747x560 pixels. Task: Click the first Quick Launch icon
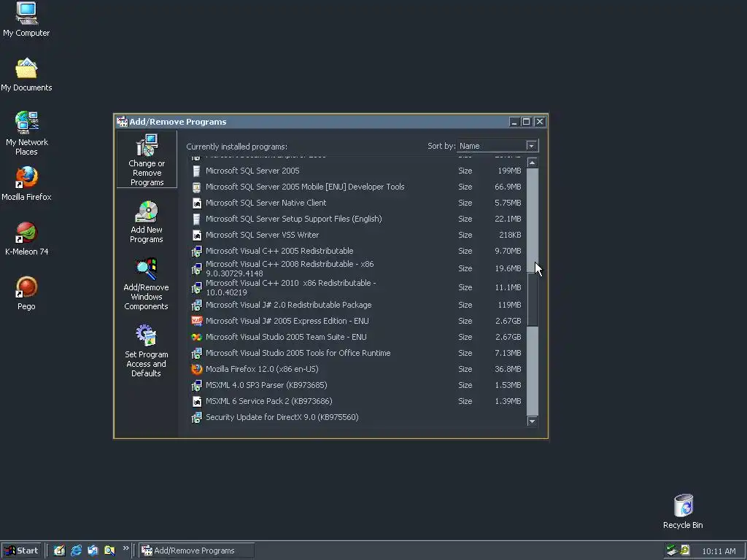(x=59, y=551)
